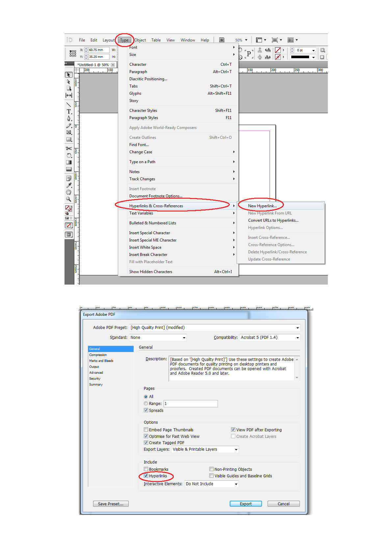This screenshot has height=554, width=392.
Task: Open Screen Mode dropdown in application bar
Action: coord(277,40)
